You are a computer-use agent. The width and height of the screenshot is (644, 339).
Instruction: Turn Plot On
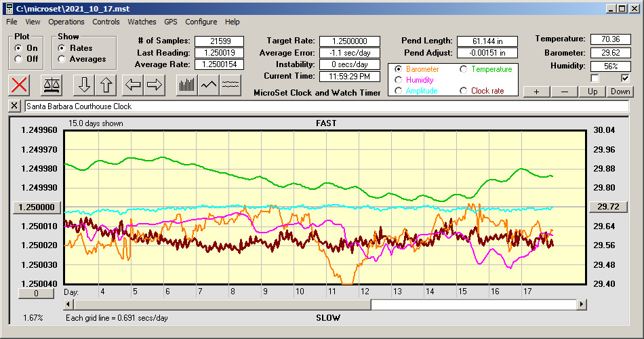click(x=18, y=48)
